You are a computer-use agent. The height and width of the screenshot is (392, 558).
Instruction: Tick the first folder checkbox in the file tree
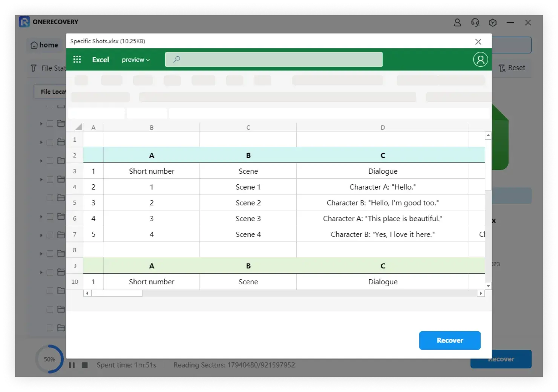tap(50, 124)
